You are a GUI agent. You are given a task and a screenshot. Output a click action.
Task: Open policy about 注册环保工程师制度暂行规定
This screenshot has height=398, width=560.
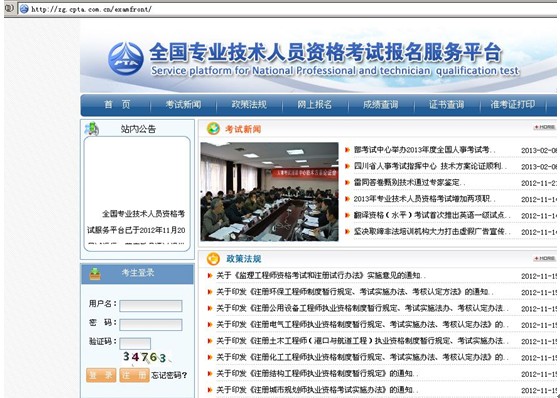point(355,292)
